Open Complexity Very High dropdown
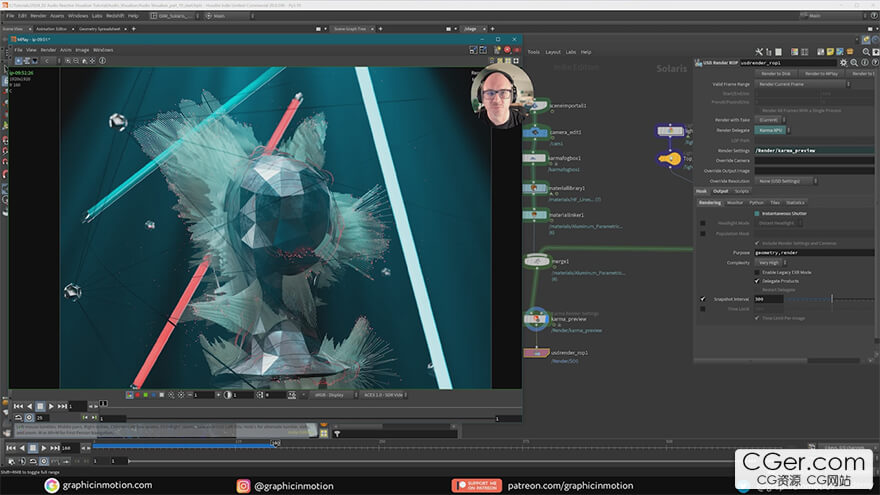Image resolution: width=880 pixels, height=495 pixels. click(771, 263)
